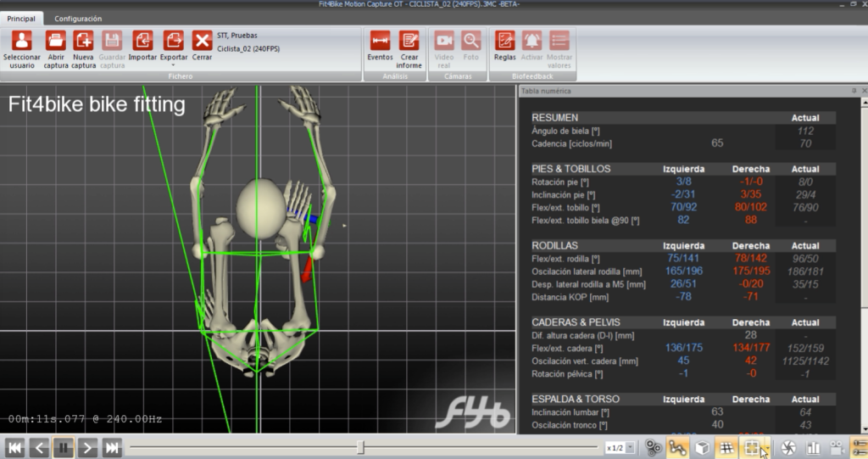This screenshot has width=868, height=459.
Task: Click Crear informe icon
Action: [409, 41]
